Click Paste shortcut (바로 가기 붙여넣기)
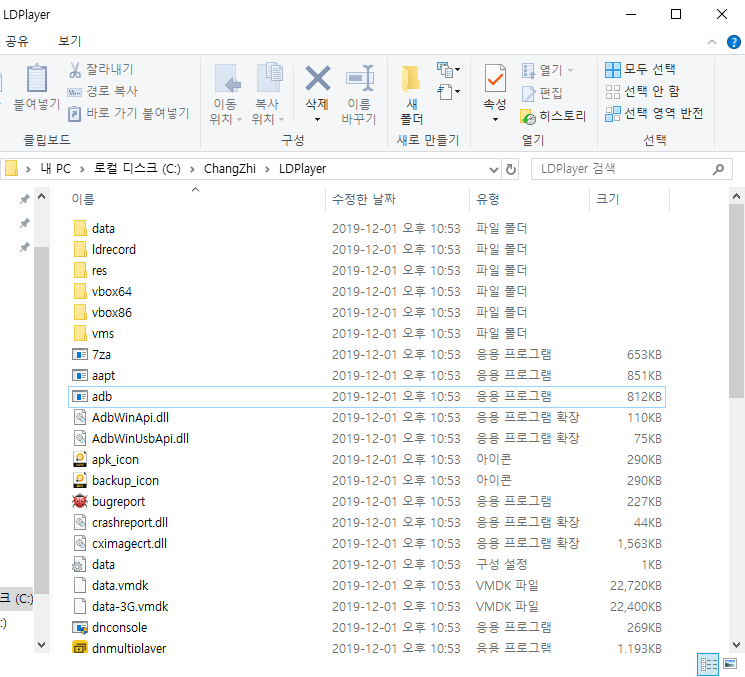Viewport: 745px width, 677px height. click(x=129, y=113)
